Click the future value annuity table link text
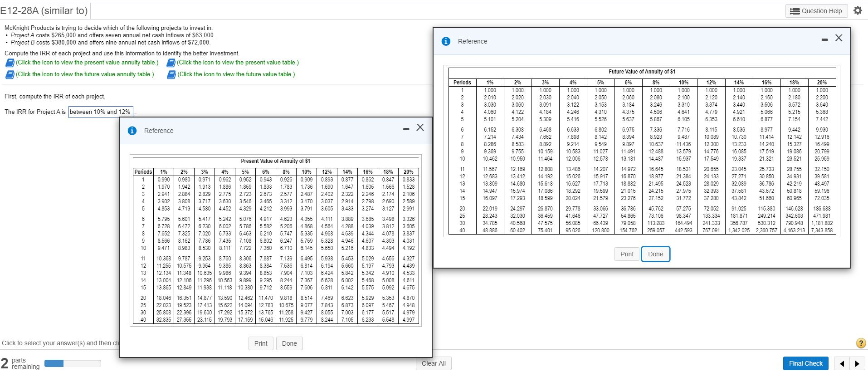 85,74
